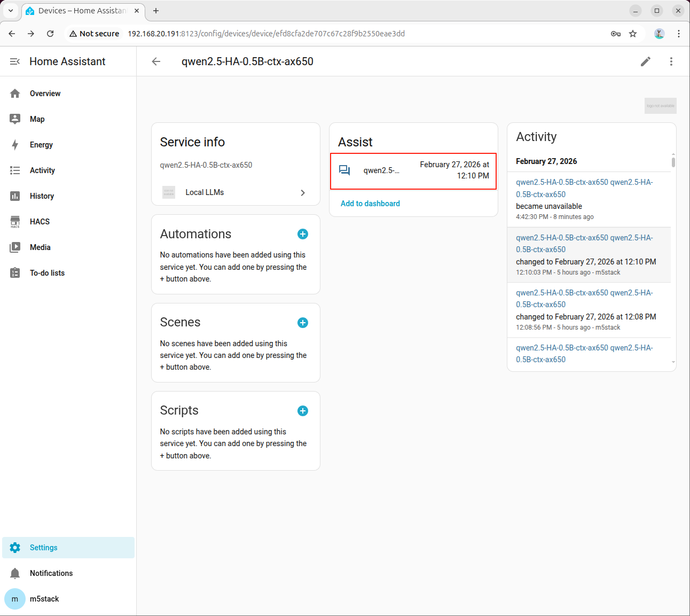690x616 pixels.
Task: Bookmark this page with star icon
Action: [633, 34]
